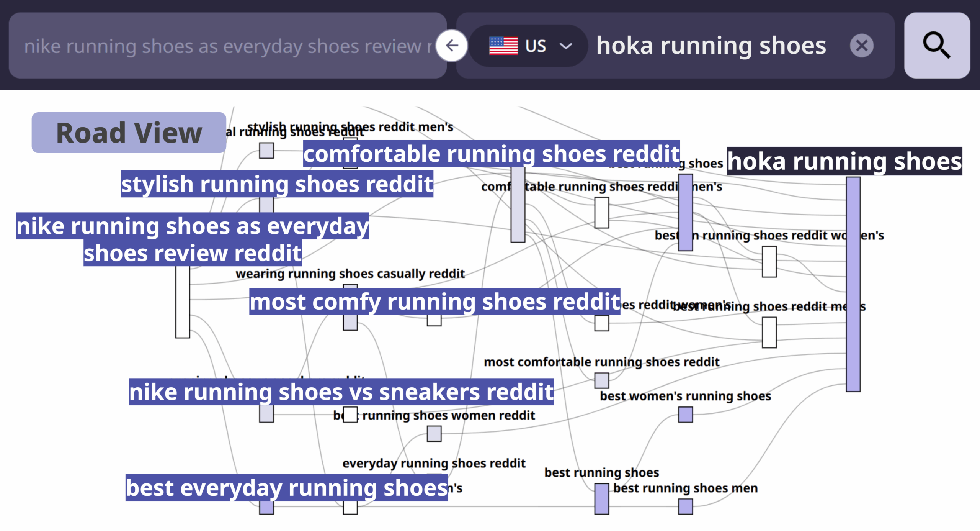980x531 pixels.
Task: Click most comfy running shoes reddit label
Action: click(434, 302)
